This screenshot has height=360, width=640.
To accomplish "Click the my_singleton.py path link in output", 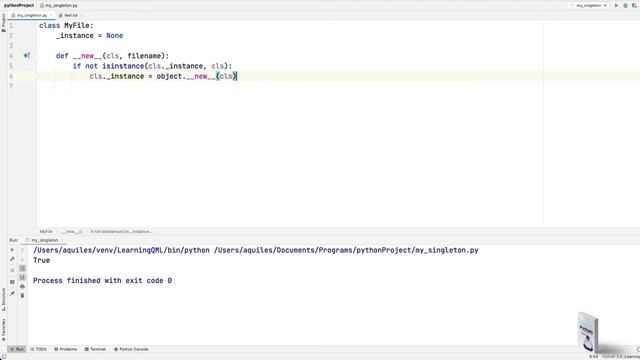I will [x=346, y=250].
